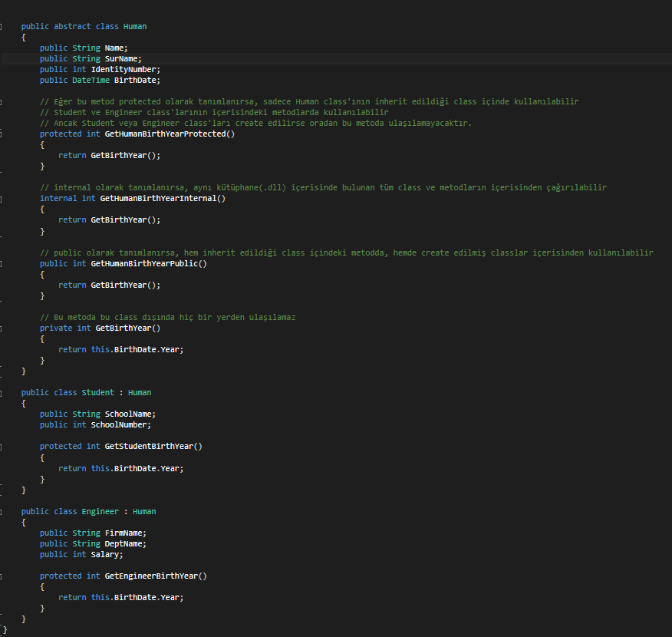Click the Salary field identifier

pyautogui.click(x=105, y=554)
